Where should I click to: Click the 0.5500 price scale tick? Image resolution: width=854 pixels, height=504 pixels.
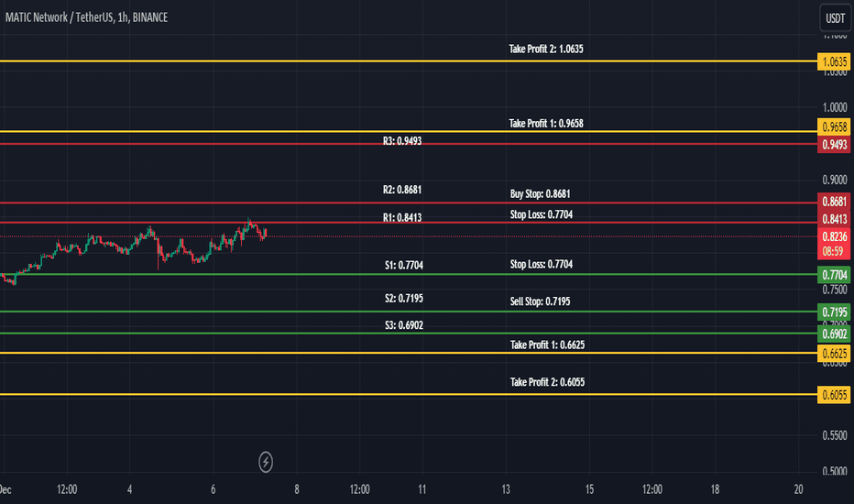pyautogui.click(x=835, y=435)
